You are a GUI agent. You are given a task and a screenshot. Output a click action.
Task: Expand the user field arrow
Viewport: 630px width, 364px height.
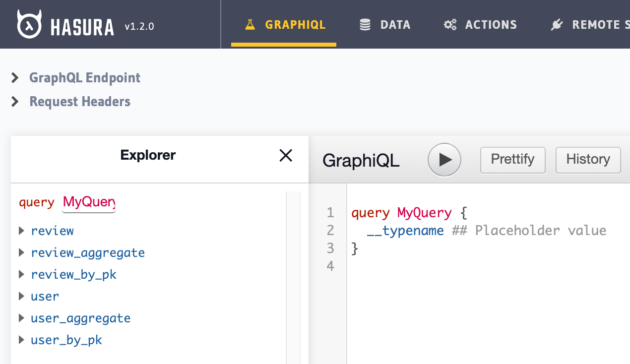[x=21, y=296]
